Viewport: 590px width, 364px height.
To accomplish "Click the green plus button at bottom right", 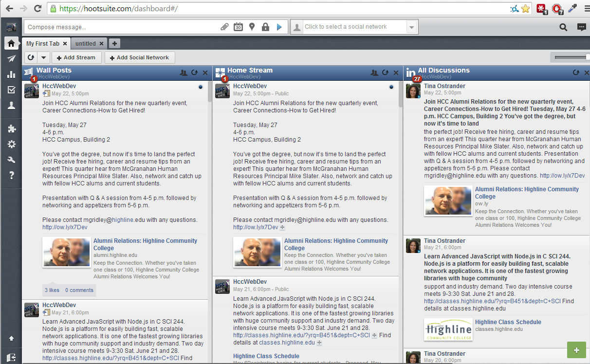I will pos(576,350).
